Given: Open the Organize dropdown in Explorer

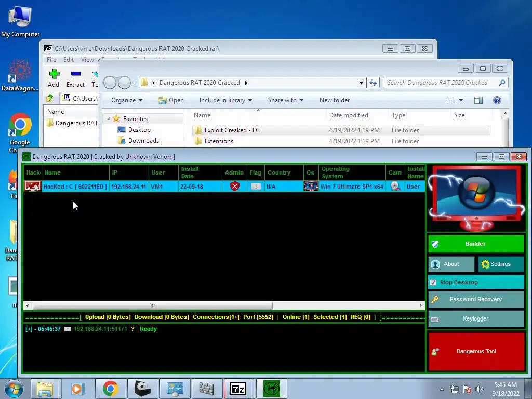Looking at the screenshot, I should tap(127, 100).
